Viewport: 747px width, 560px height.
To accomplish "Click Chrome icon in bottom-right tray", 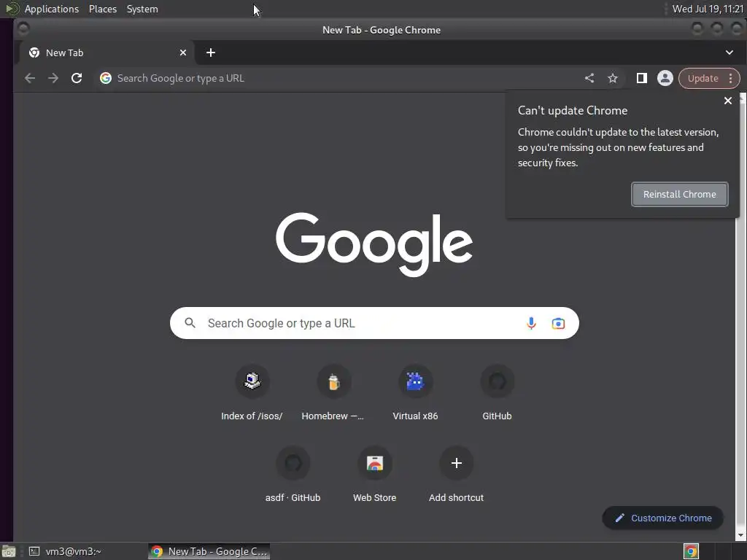I will [x=691, y=551].
